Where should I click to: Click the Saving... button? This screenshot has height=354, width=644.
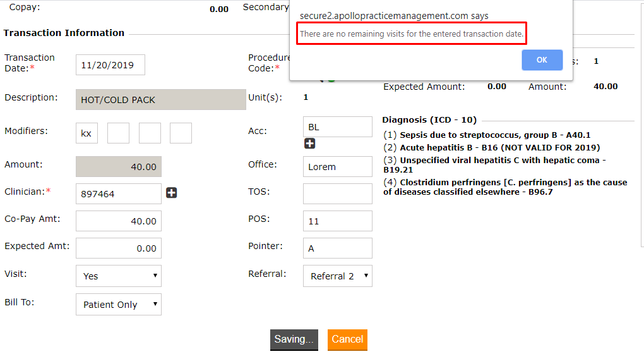pos(294,339)
